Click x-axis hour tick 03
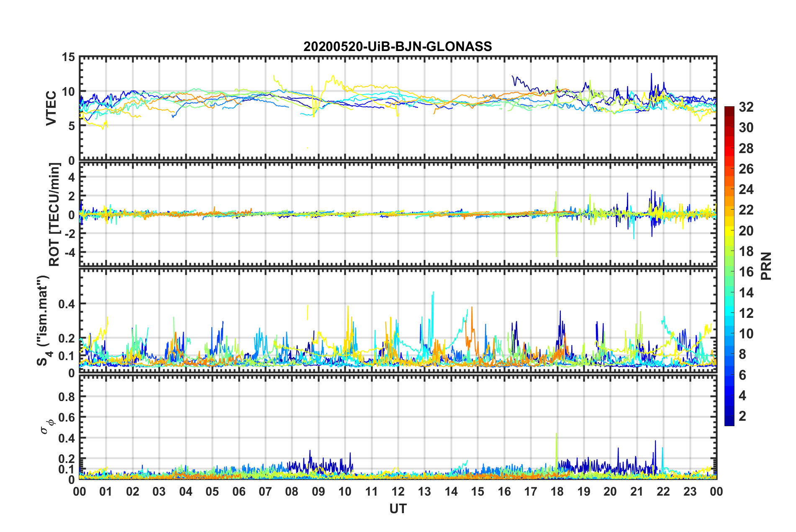796x532 pixels. point(159,491)
